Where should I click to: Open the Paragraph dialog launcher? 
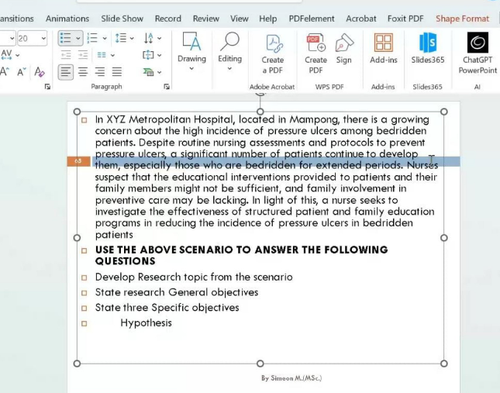pyautogui.click(x=167, y=87)
